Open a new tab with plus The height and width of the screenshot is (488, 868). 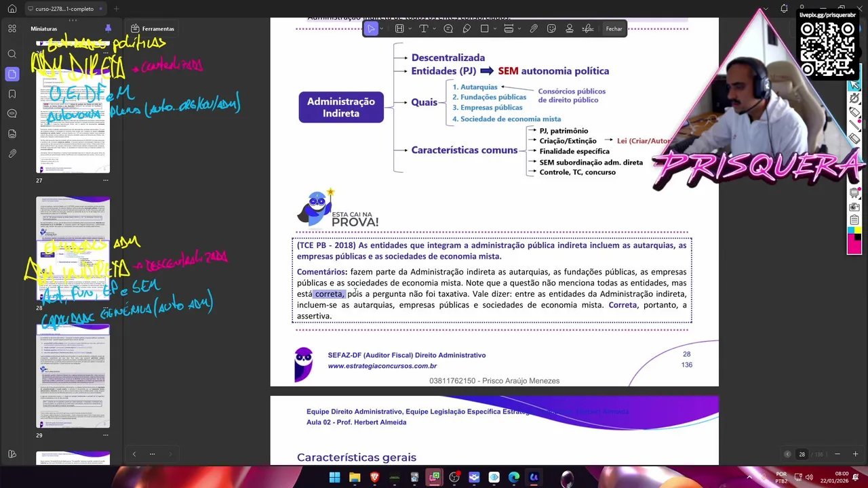point(116,9)
